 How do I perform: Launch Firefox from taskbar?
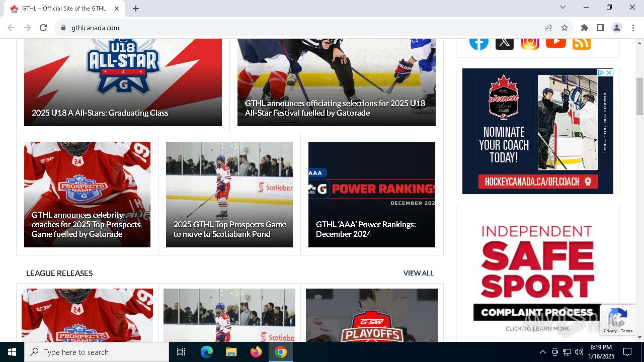[x=256, y=352]
